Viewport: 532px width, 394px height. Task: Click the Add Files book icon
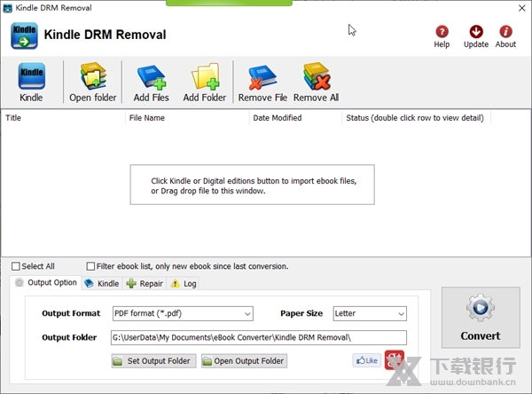pyautogui.click(x=152, y=77)
